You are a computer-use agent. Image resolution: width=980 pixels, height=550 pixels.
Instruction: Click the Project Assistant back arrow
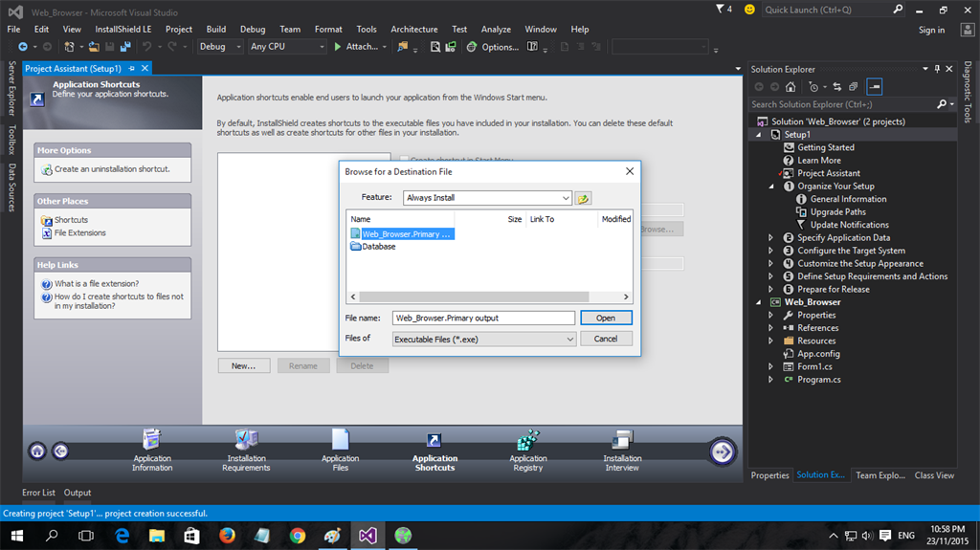coord(60,451)
